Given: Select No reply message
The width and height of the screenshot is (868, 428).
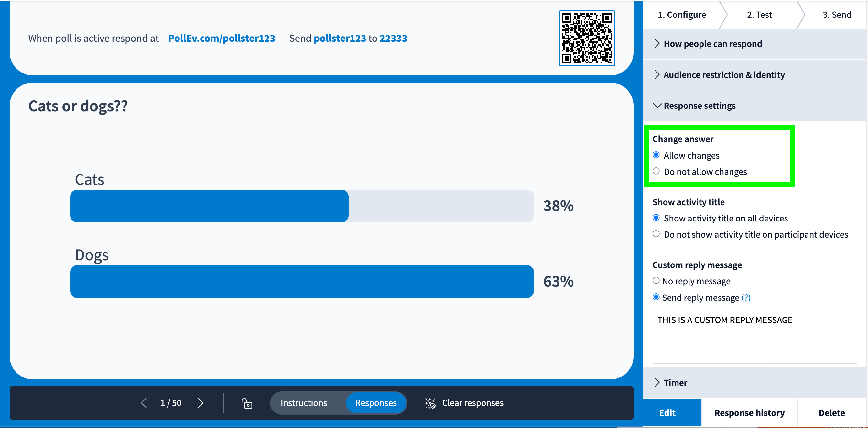Looking at the screenshot, I should [656, 280].
